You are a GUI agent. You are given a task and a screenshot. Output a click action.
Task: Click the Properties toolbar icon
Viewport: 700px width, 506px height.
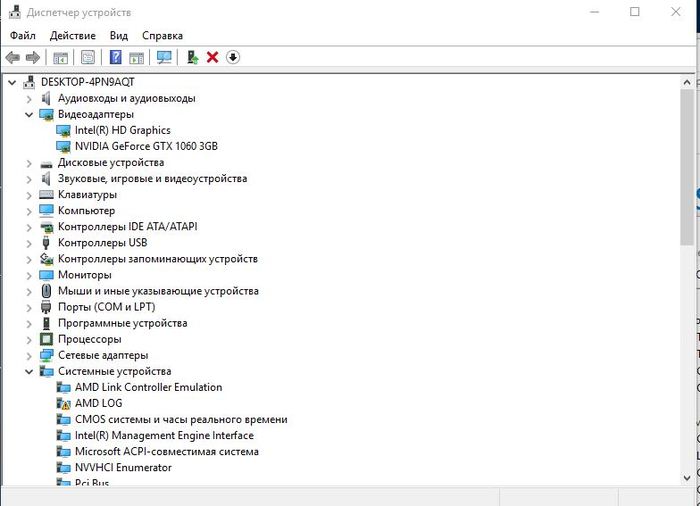[x=88, y=58]
